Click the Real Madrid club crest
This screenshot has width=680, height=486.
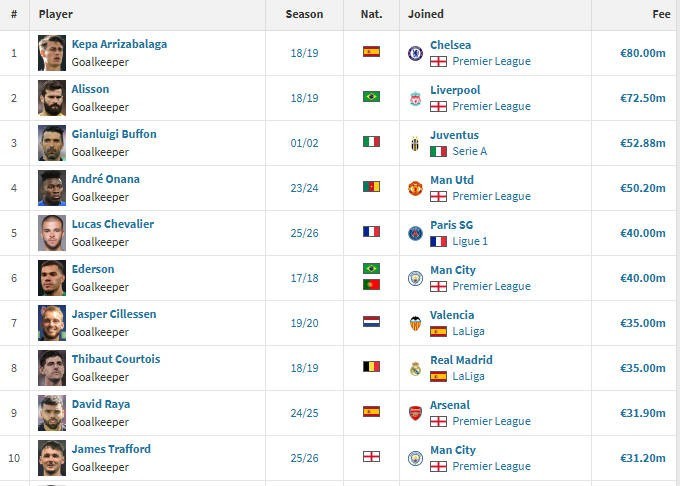tap(415, 368)
